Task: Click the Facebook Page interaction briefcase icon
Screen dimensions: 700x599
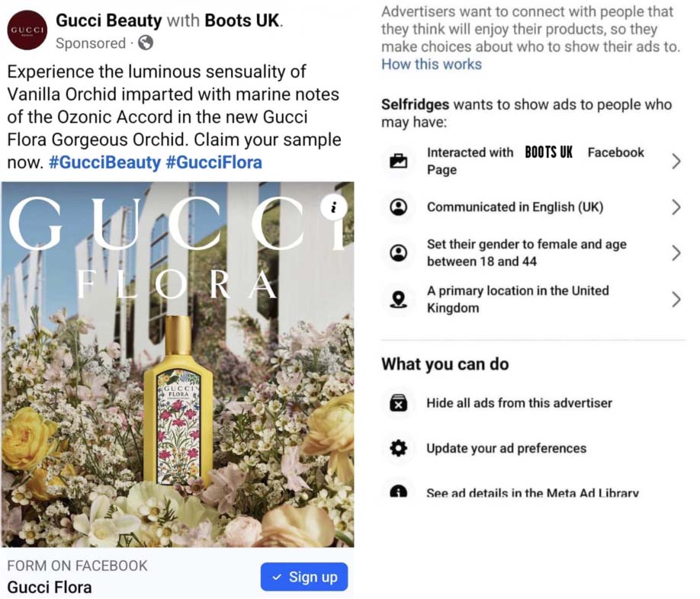Action: 398,161
